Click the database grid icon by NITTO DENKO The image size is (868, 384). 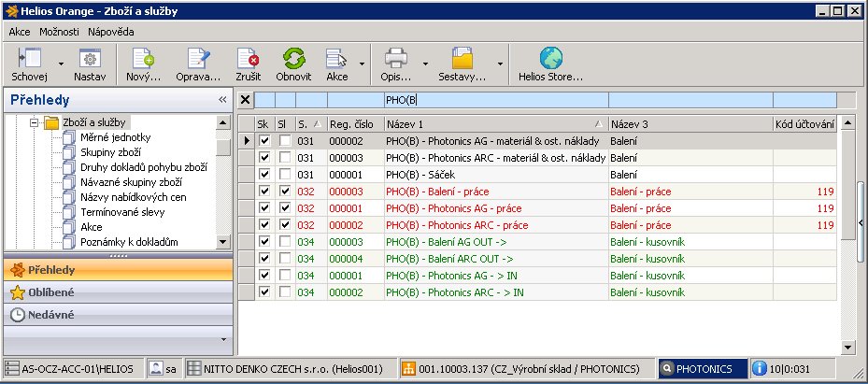[193, 368]
